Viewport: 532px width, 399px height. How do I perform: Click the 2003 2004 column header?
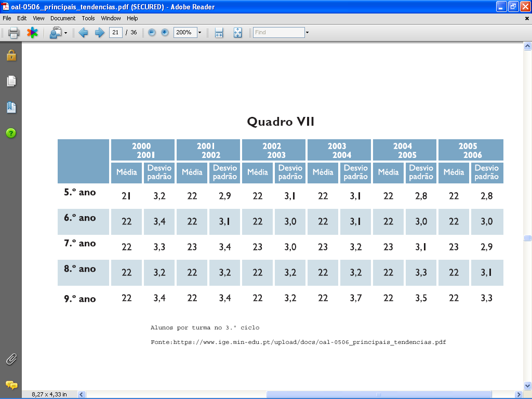click(x=339, y=150)
